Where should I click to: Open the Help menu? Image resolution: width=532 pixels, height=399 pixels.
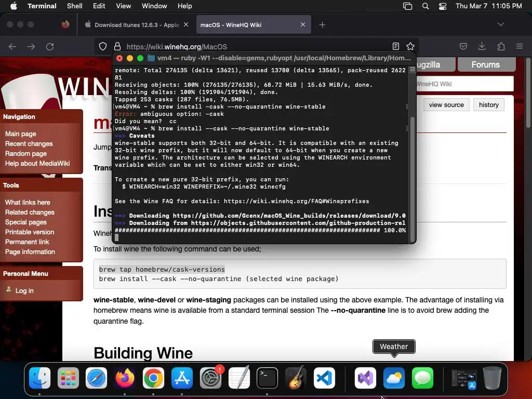[x=184, y=6]
